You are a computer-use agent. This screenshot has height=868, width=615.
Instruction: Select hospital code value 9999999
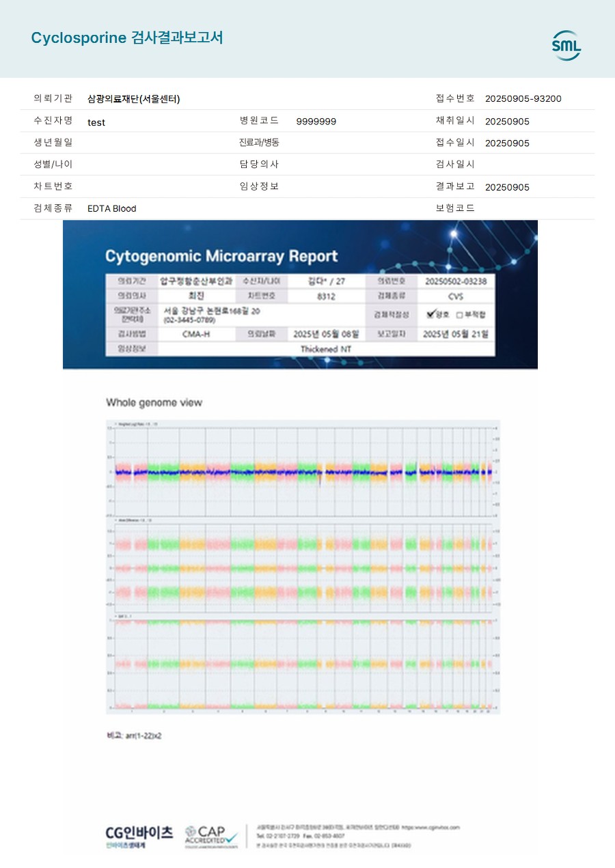pyautogui.click(x=316, y=122)
